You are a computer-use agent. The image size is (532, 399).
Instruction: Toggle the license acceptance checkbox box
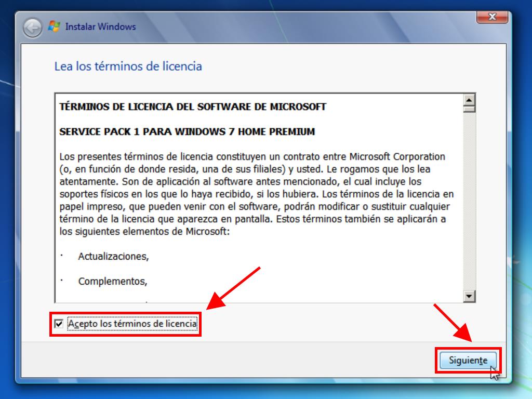tap(59, 324)
